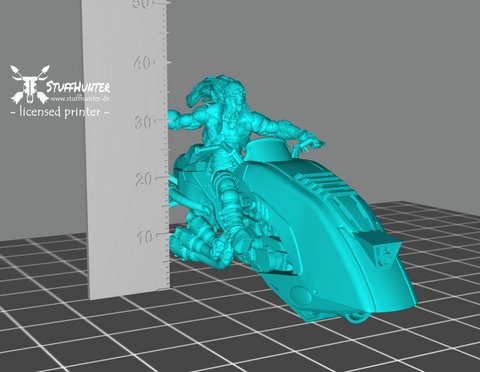Click the 30 mark on the ruler

click(x=143, y=122)
